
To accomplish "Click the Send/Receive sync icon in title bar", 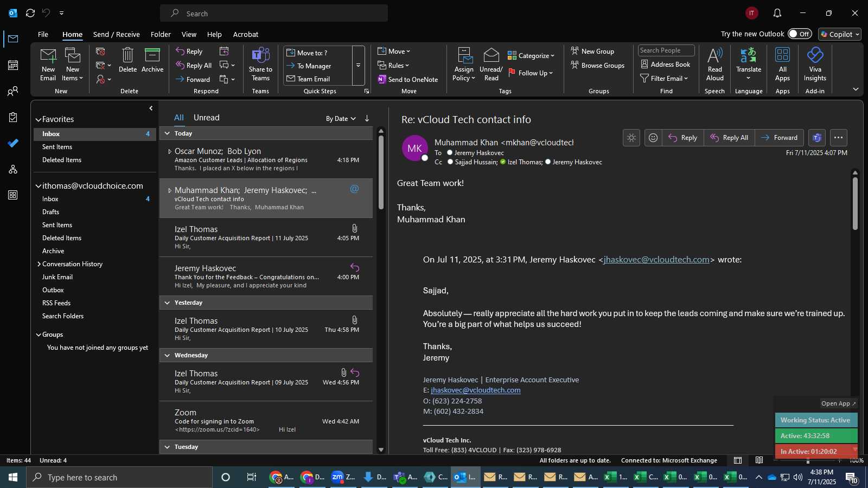I will [x=30, y=13].
